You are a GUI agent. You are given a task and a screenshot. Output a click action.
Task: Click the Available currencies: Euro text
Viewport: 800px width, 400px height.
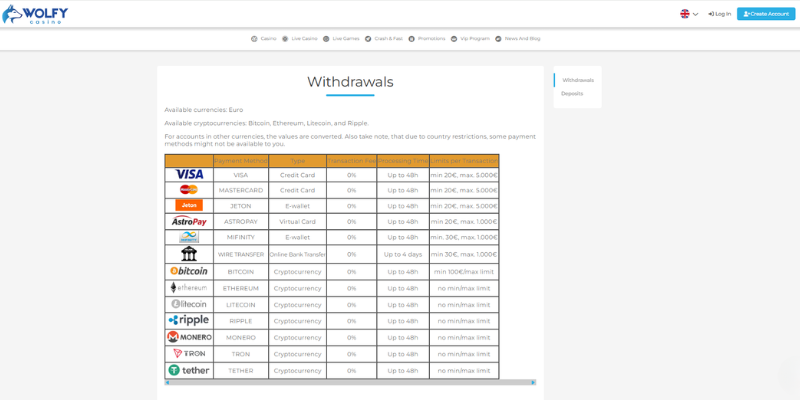204,110
